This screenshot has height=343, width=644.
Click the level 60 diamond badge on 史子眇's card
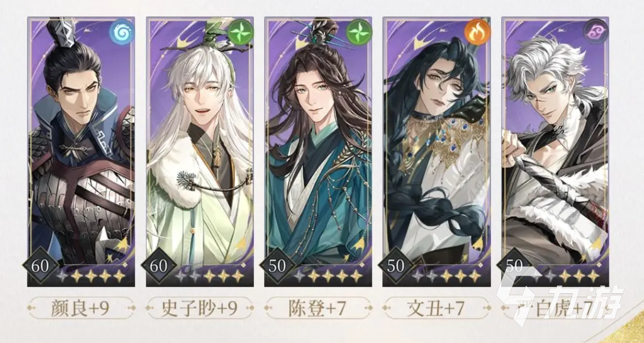158,266
